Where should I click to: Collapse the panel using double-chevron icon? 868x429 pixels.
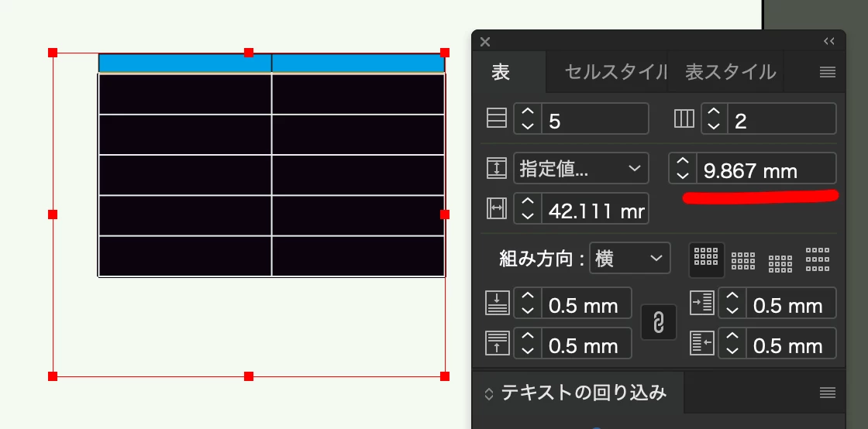pyautogui.click(x=828, y=42)
